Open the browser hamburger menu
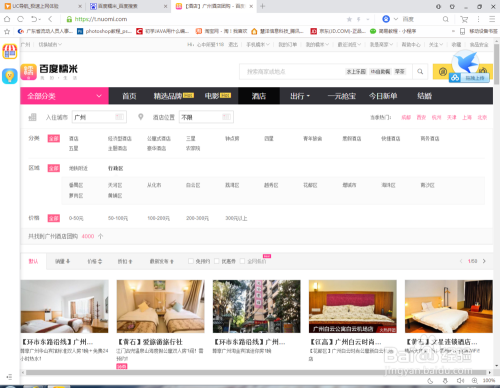Screen dimensions: 500x388 click(492, 19)
